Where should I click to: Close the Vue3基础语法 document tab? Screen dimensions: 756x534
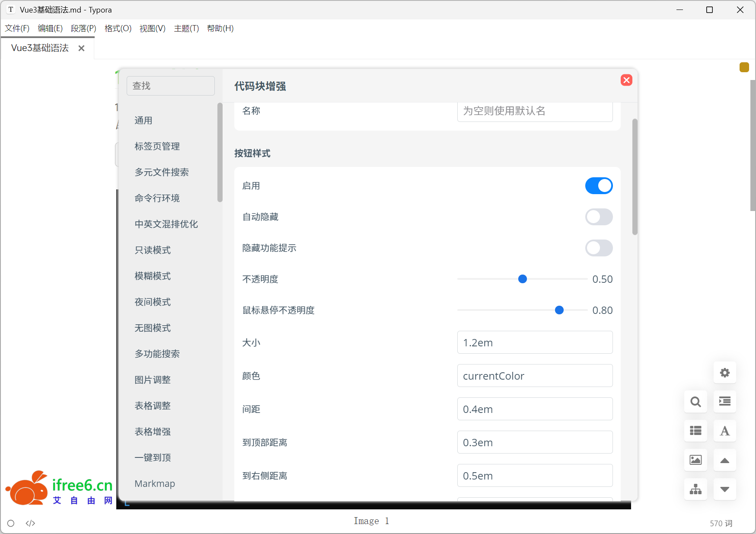(x=81, y=48)
